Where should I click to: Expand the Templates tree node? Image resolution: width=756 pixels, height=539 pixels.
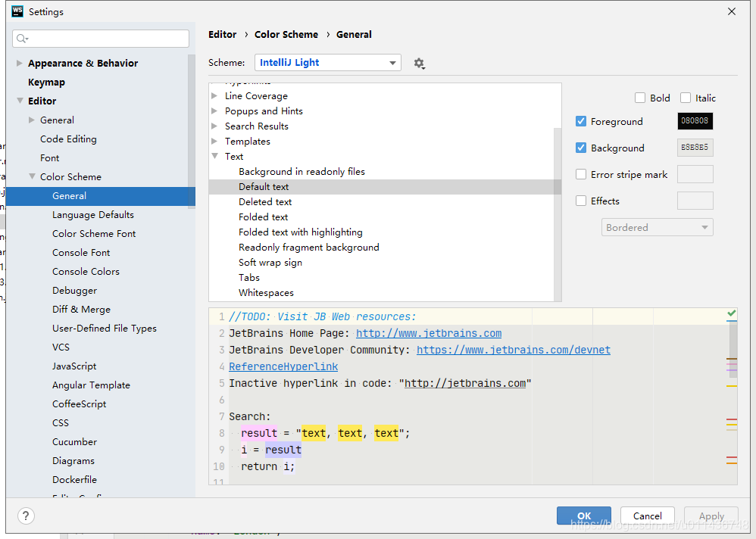[x=214, y=141]
